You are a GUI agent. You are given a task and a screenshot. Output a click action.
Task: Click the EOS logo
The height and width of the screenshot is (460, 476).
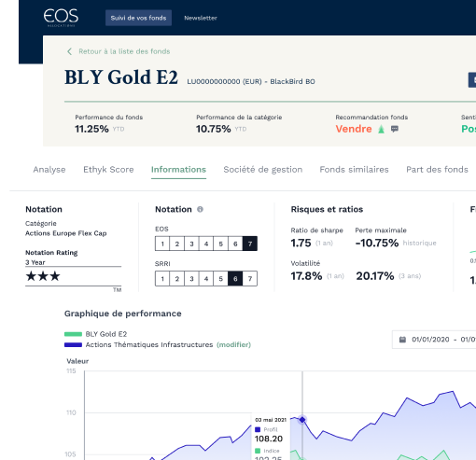point(61,18)
